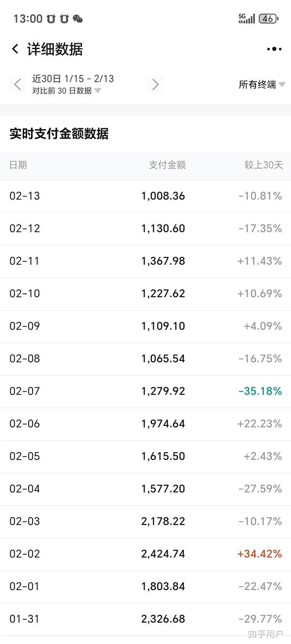
Task: Open the 对比前30日数据 comparison dropdown
Action: pyautogui.click(x=66, y=91)
